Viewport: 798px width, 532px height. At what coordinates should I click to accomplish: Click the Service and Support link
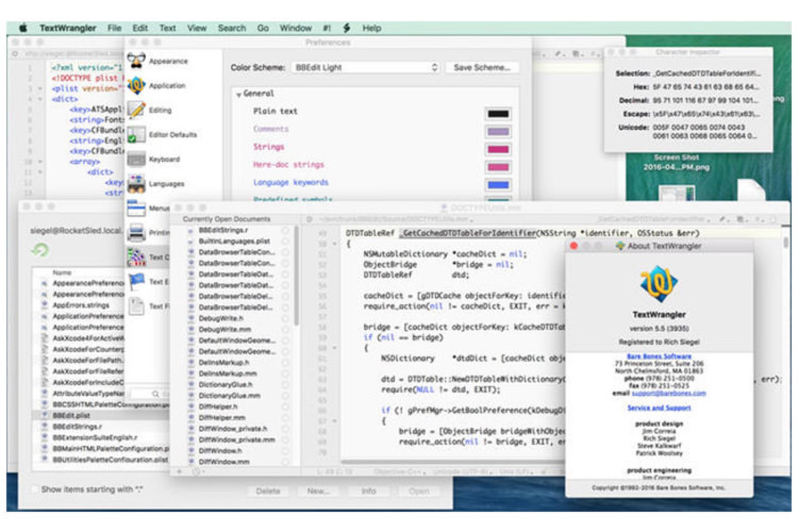[x=659, y=408]
